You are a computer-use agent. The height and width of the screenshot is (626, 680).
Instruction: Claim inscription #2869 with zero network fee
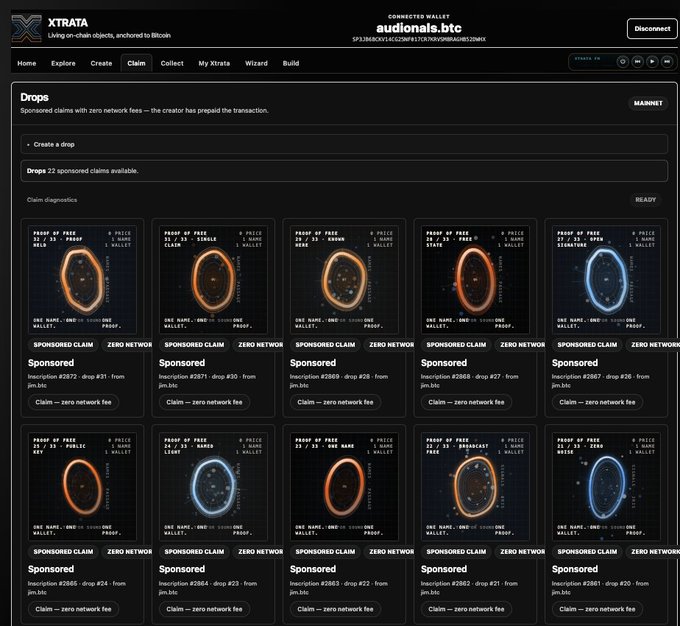tap(335, 402)
